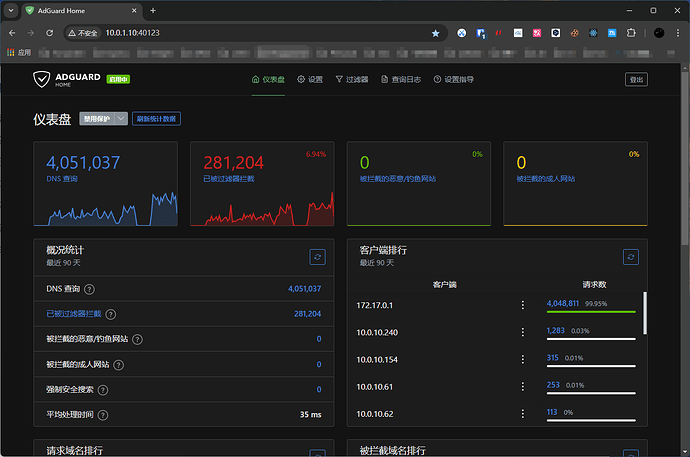The height and width of the screenshot is (457, 690).
Task: Click the 35 ms average processing time
Action: (x=311, y=414)
